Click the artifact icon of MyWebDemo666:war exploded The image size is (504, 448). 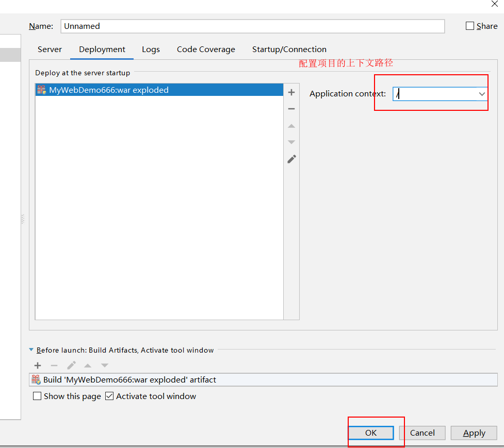click(x=41, y=90)
